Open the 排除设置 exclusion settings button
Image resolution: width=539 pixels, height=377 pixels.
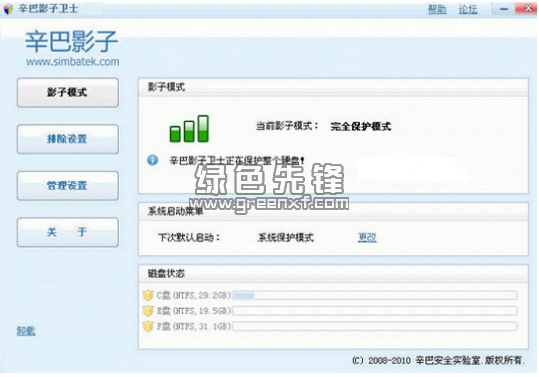click(x=68, y=139)
